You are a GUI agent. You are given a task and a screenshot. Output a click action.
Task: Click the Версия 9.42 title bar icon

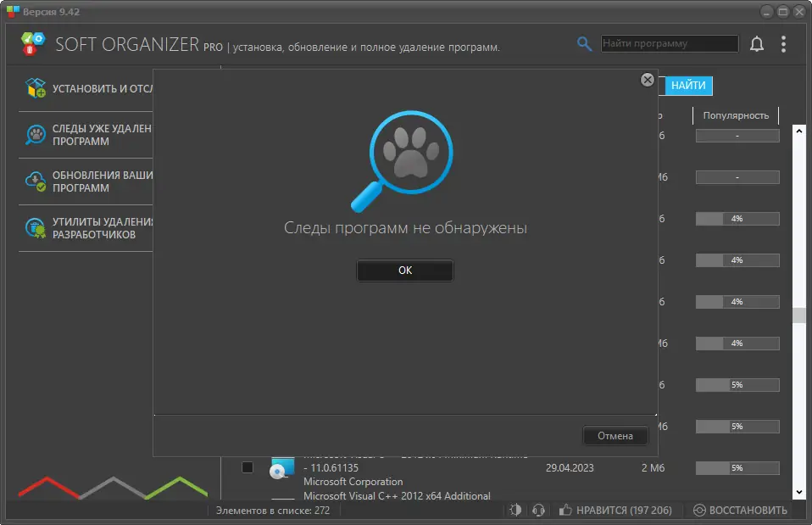[13, 11]
